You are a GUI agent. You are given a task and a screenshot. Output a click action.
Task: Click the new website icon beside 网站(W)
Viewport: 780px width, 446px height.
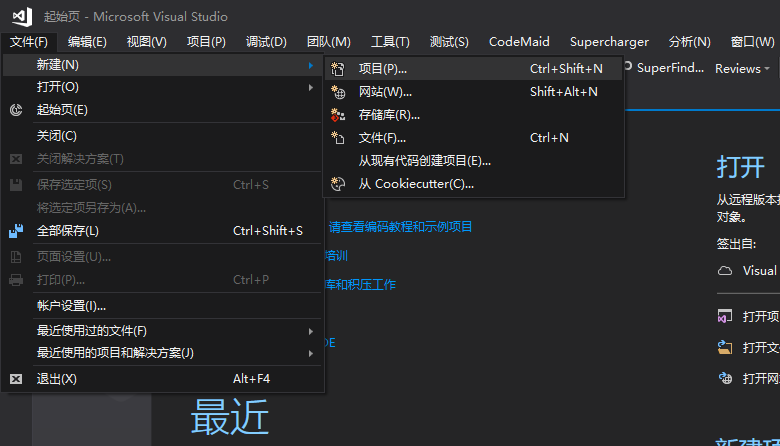click(338, 92)
